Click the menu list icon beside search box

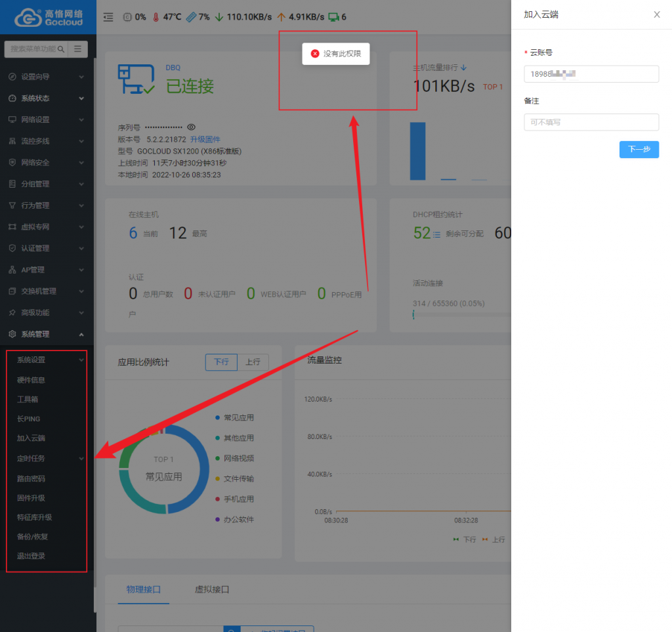click(x=77, y=49)
